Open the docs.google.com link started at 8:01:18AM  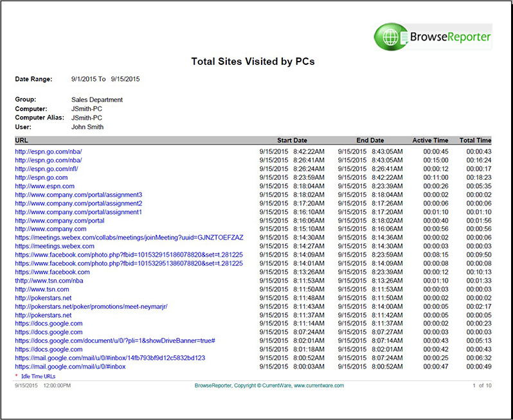(49, 349)
